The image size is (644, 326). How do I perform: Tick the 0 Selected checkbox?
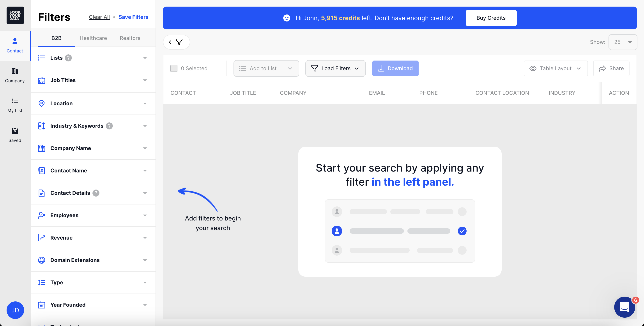pyautogui.click(x=174, y=68)
